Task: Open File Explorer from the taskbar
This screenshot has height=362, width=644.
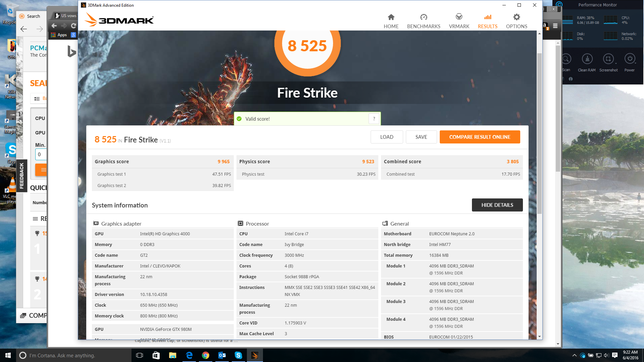Action: (x=172, y=355)
